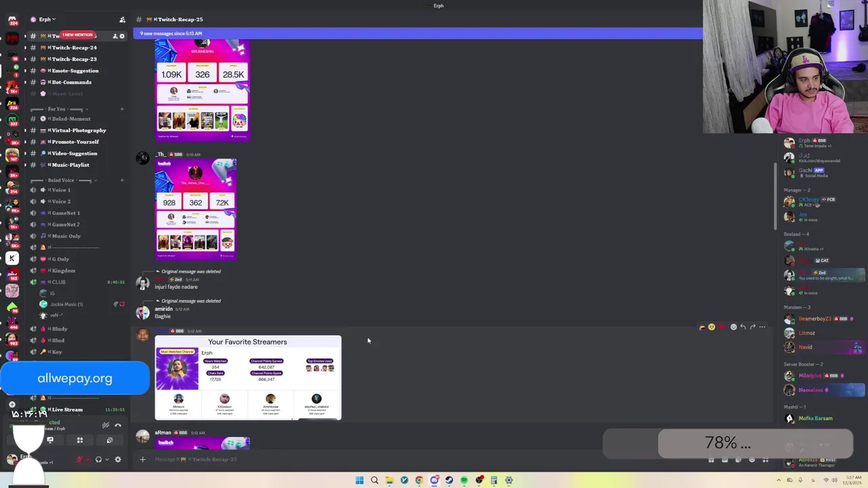Screen dimensions: 868x488
Task: Open Your Favorite Streamers recap image
Action: click(248, 378)
